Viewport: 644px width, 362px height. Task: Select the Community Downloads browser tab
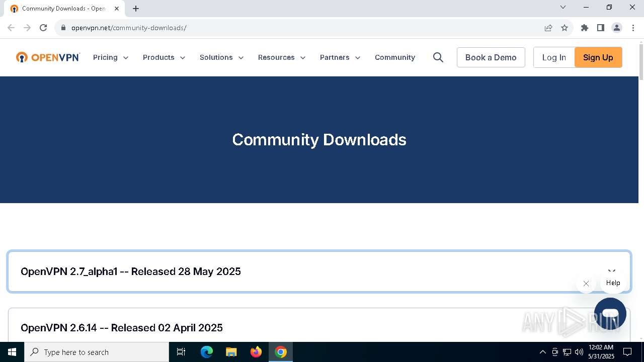(65, 9)
